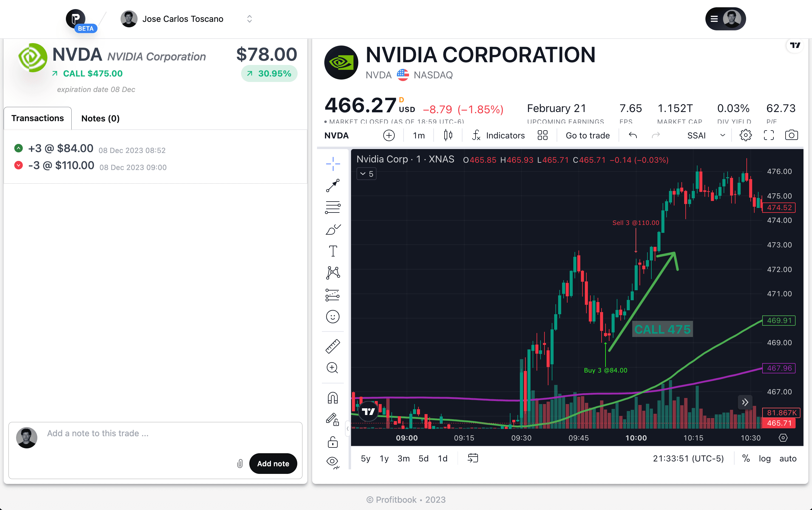
Task: Toggle visibility of drawings with the eye icon
Action: (333, 461)
